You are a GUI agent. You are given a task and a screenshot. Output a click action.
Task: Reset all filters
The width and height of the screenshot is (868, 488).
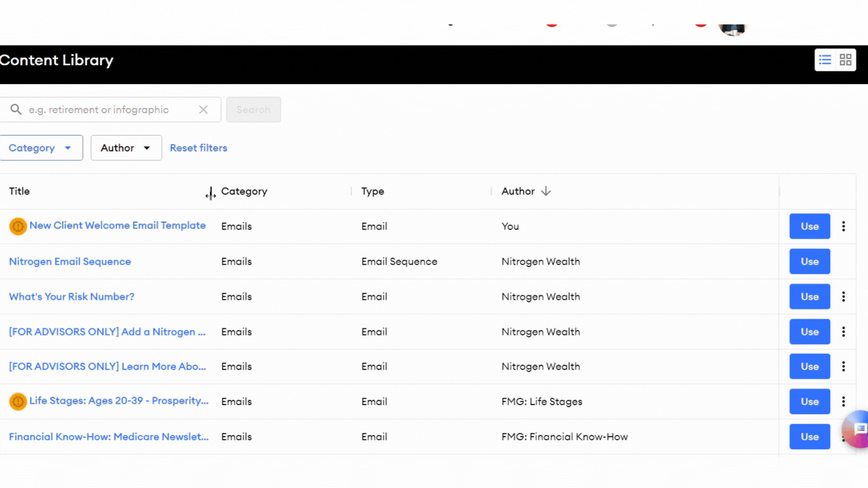[x=198, y=148]
